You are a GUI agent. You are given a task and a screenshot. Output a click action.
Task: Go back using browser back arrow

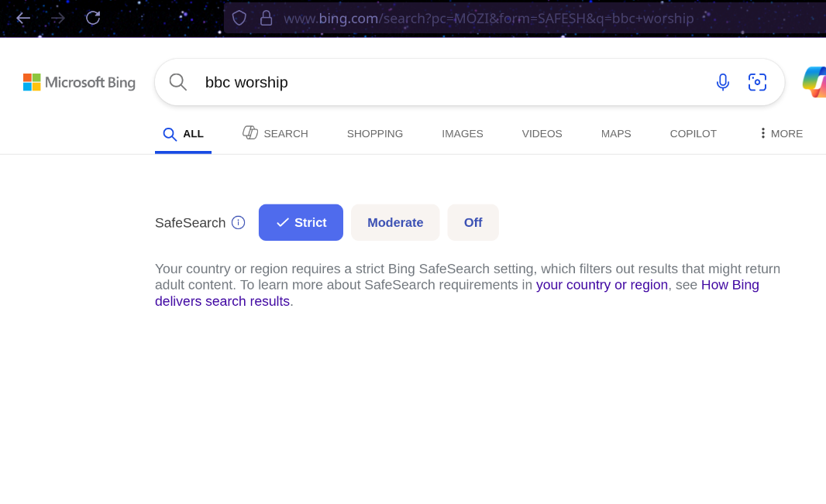pyautogui.click(x=23, y=19)
